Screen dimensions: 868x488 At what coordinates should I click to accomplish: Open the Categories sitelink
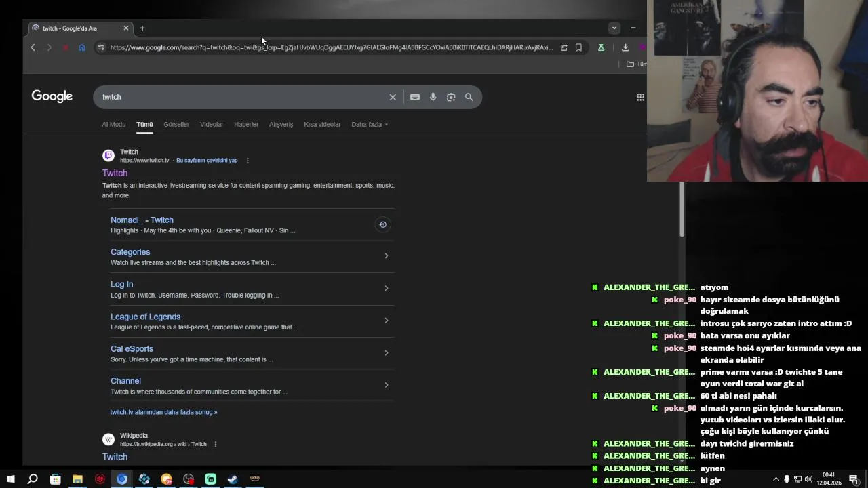(130, 252)
